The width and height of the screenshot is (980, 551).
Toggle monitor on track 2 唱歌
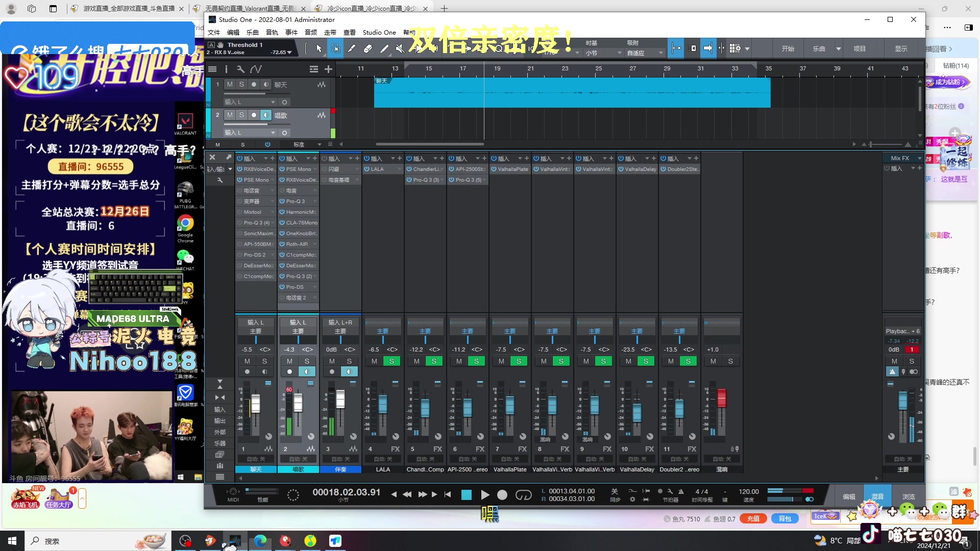tap(265, 115)
